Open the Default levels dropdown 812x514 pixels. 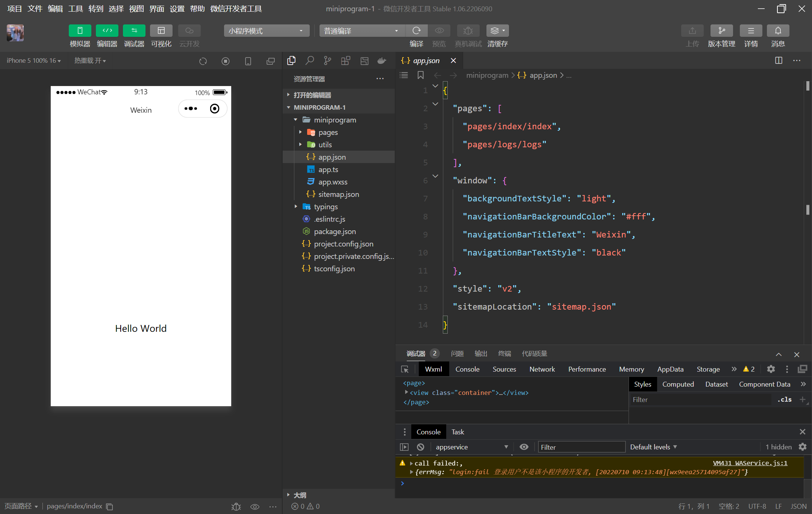pyautogui.click(x=653, y=447)
